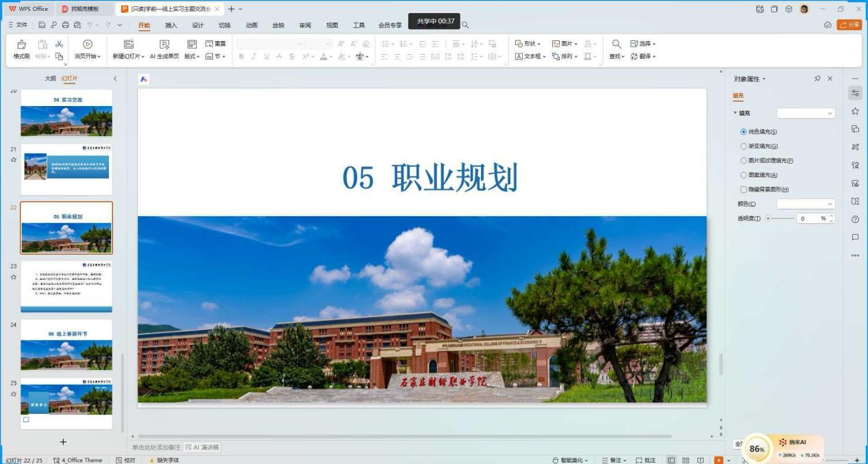This screenshot has width=868, height=464.
Task: Open the 新建幻灯片 dropdown
Action: (129, 57)
